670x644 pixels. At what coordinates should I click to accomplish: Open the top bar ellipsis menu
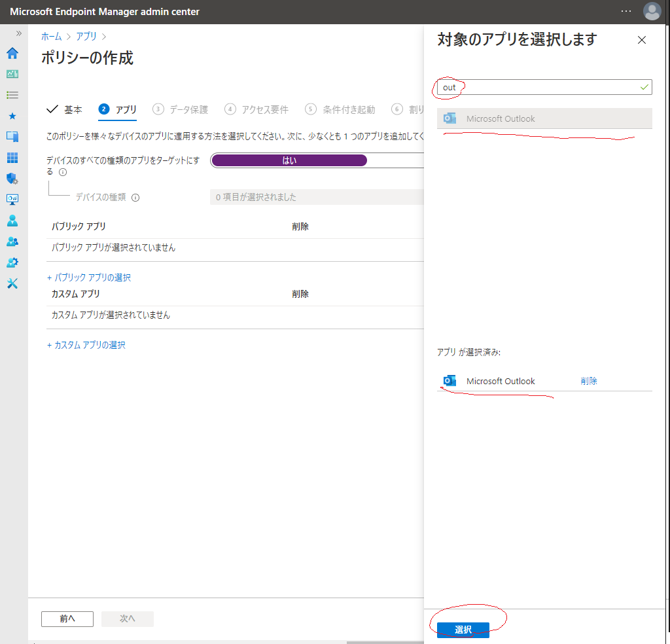click(x=626, y=12)
